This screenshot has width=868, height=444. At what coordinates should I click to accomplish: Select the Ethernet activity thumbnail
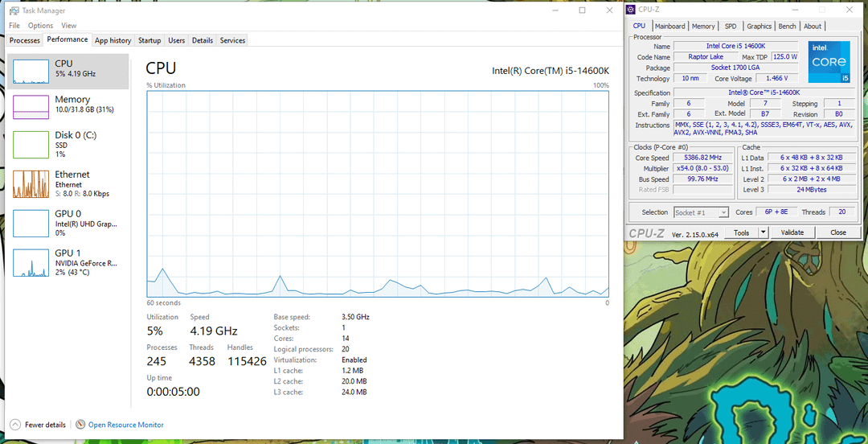point(31,184)
